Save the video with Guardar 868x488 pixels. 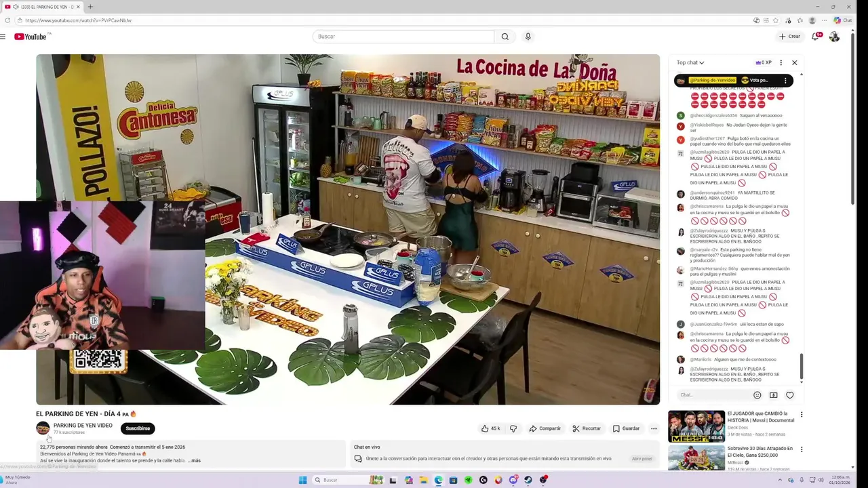tap(626, 428)
